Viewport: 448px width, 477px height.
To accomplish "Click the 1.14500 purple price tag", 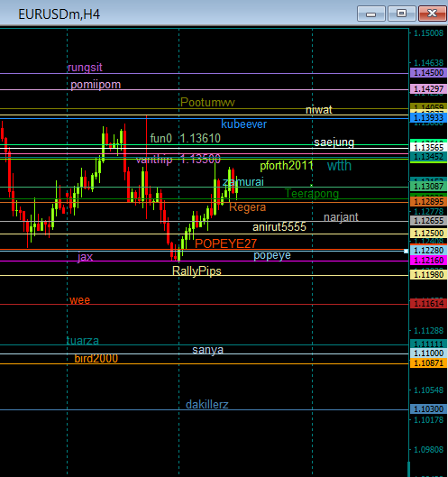I will point(428,73).
